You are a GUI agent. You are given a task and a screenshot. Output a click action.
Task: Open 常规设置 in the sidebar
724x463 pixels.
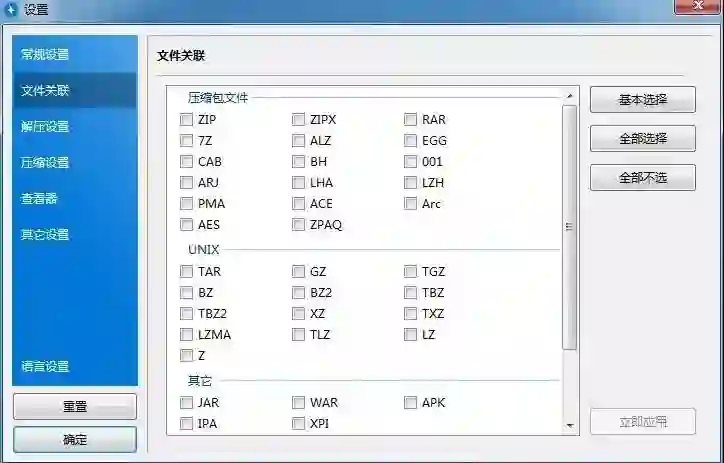click(x=75, y=54)
